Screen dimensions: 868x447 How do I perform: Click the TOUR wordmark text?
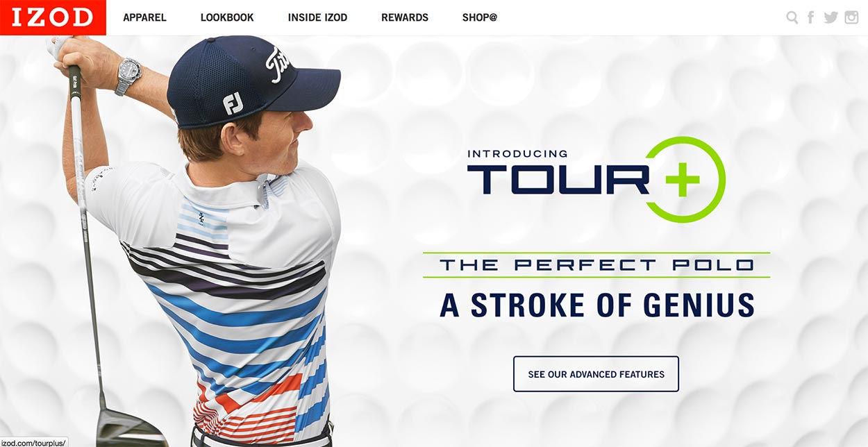[558, 179]
